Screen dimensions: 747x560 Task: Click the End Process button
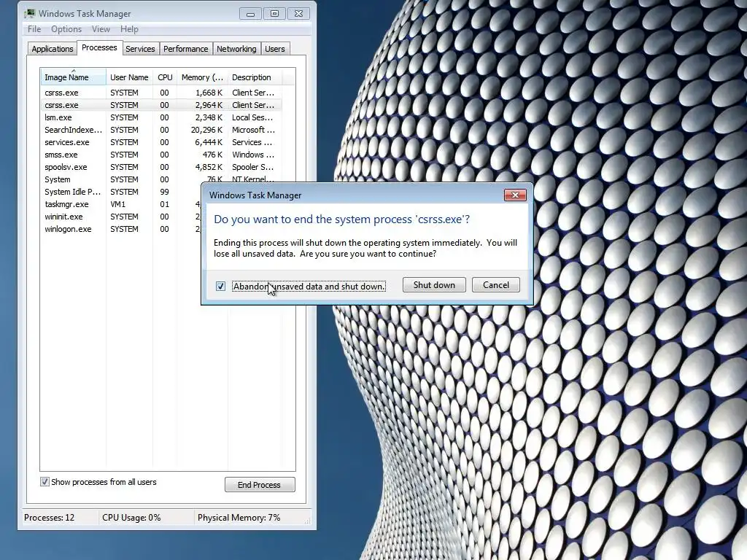[x=260, y=485]
